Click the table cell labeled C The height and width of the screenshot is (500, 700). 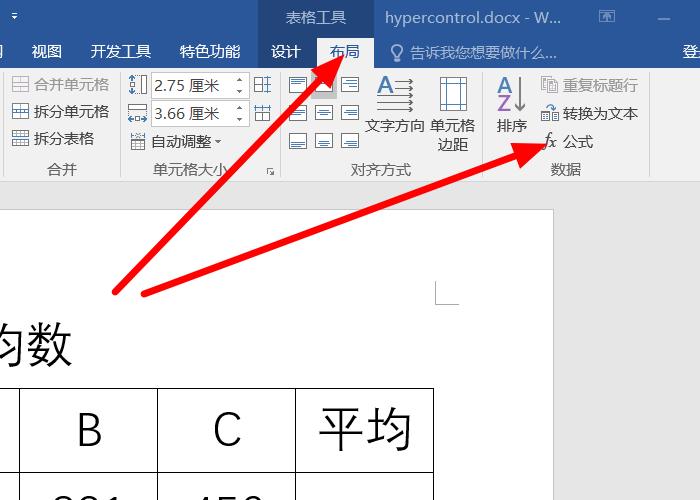(x=227, y=430)
